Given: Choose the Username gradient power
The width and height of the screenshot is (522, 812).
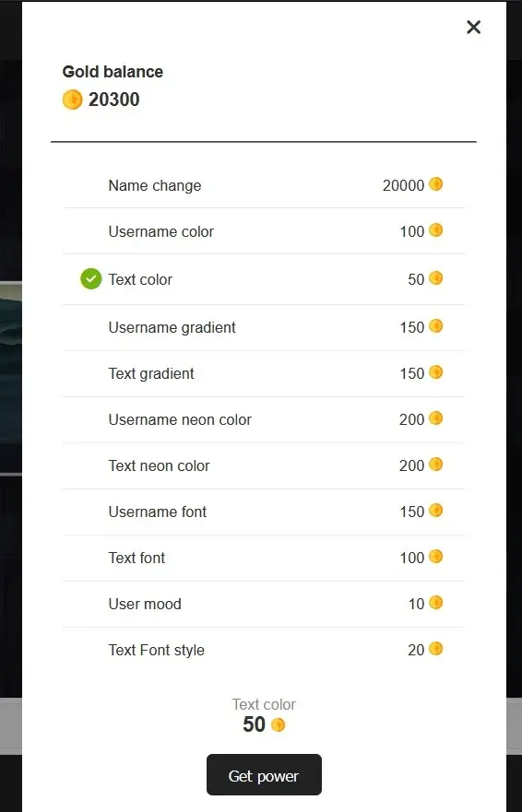Looking at the screenshot, I should 264,327.
